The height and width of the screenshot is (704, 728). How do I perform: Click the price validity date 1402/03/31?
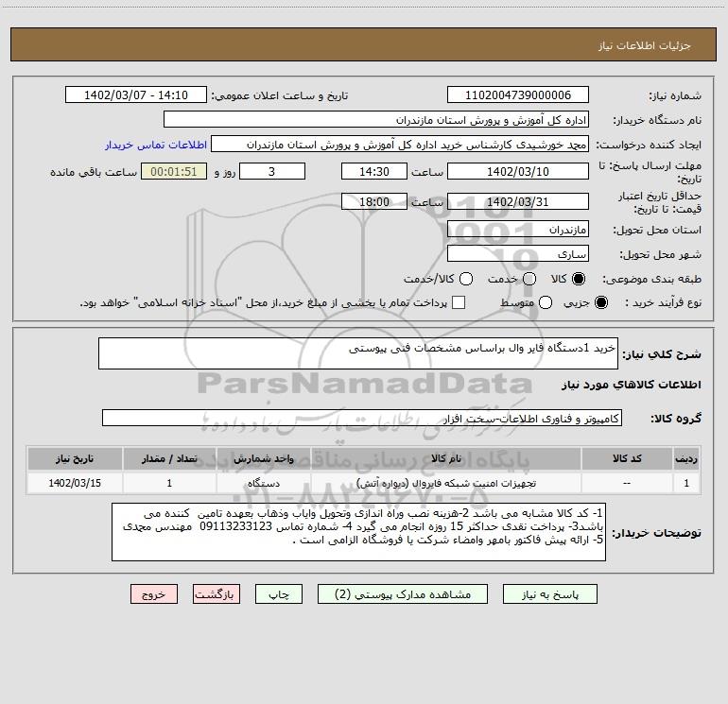[518, 201]
